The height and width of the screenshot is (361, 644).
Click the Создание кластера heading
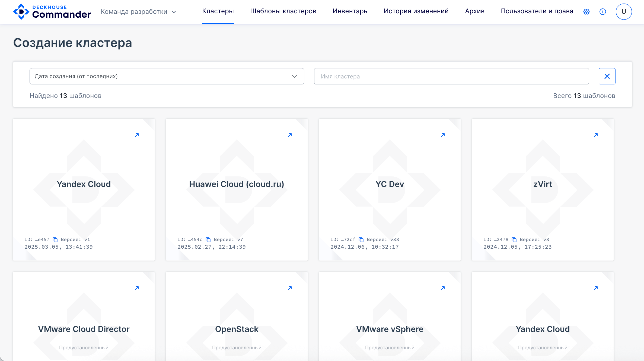point(73,43)
